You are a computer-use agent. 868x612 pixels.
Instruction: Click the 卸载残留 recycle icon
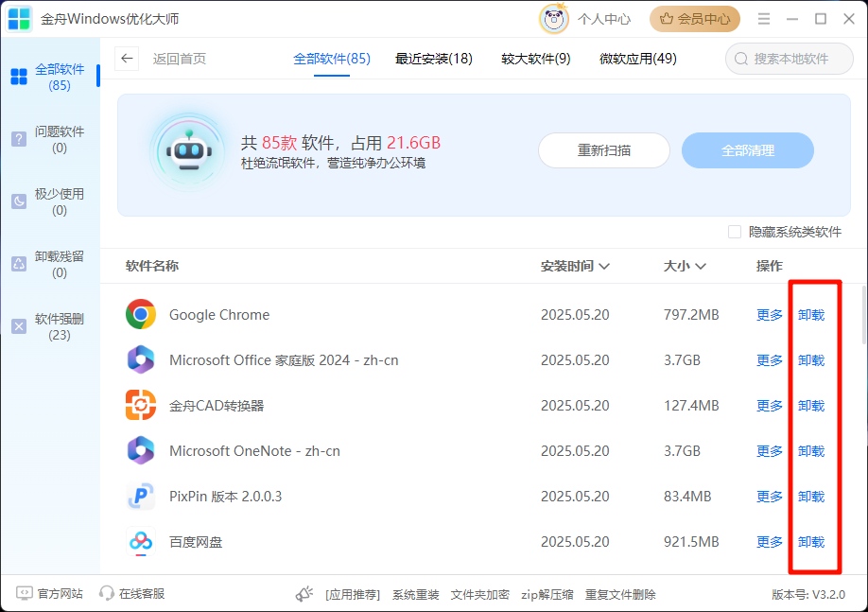coord(19,264)
